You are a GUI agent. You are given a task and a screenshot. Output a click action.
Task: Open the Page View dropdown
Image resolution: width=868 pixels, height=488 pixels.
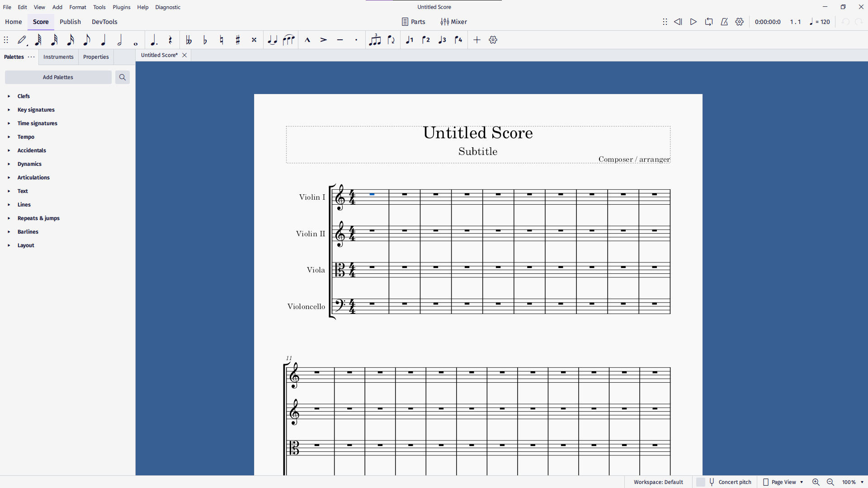tap(783, 482)
